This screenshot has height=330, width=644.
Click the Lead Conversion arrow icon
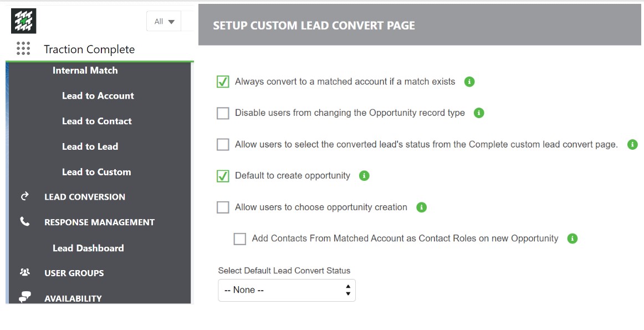point(25,196)
